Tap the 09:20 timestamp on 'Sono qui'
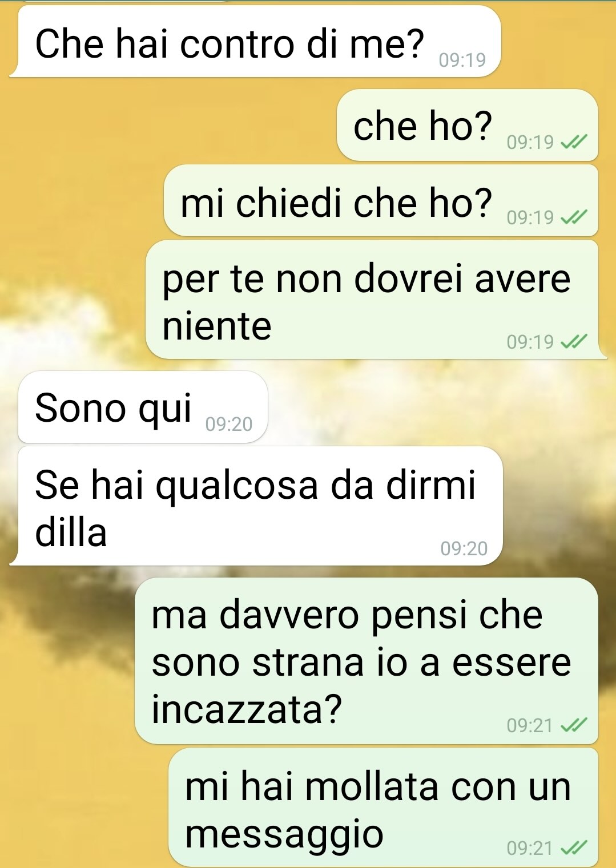616x868 pixels. [x=229, y=424]
